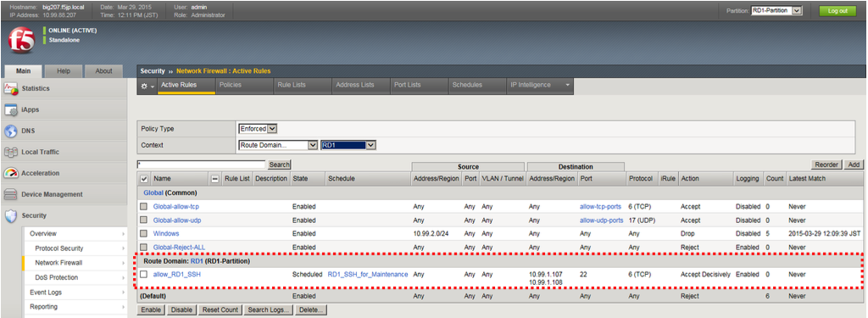The image size is (868, 318).
Task: Click the F5 logo icon
Action: pyautogui.click(x=21, y=40)
